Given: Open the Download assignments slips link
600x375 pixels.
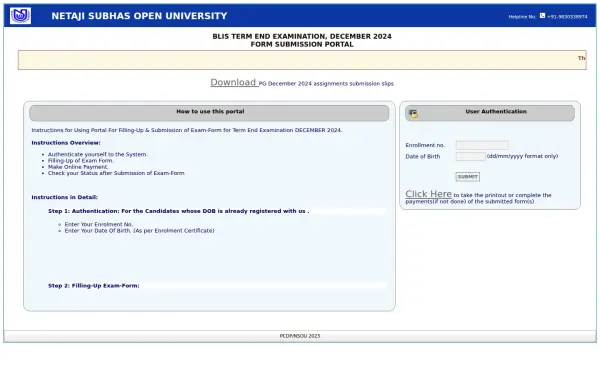Looking at the screenshot, I should 234,82.
